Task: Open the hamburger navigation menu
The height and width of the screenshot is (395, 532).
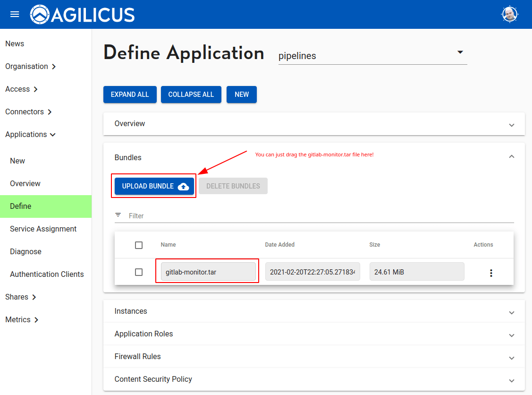Action: (15, 14)
